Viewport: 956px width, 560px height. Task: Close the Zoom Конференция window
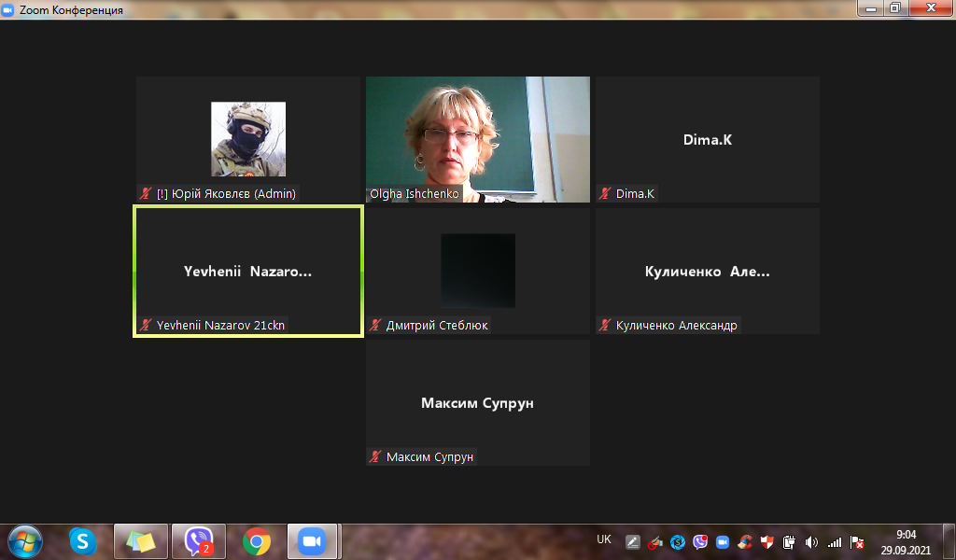(x=931, y=8)
